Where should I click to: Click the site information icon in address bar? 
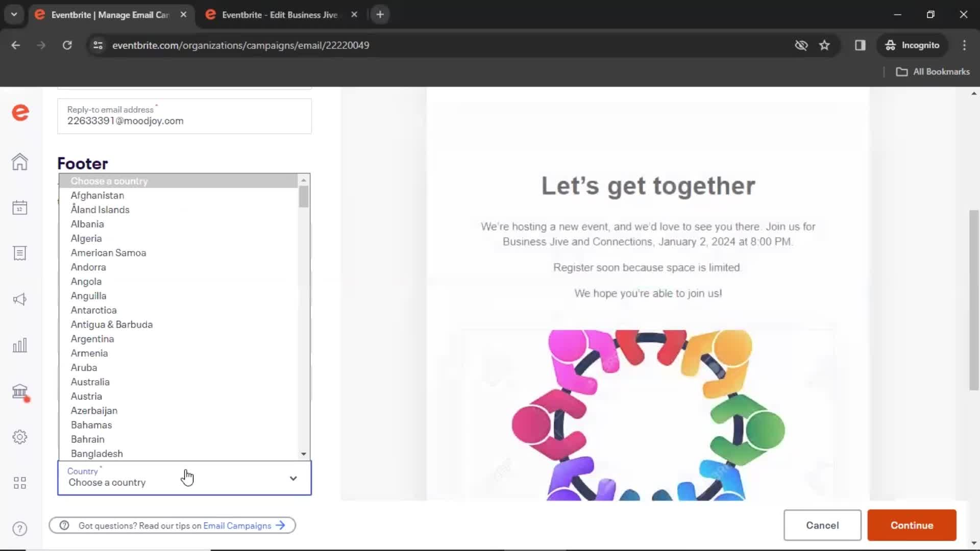click(x=98, y=45)
